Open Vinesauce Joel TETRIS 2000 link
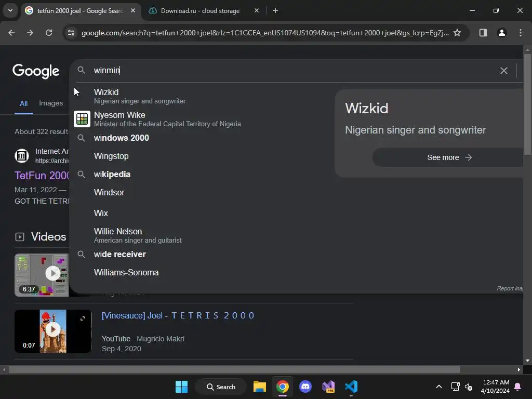 [x=178, y=315]
